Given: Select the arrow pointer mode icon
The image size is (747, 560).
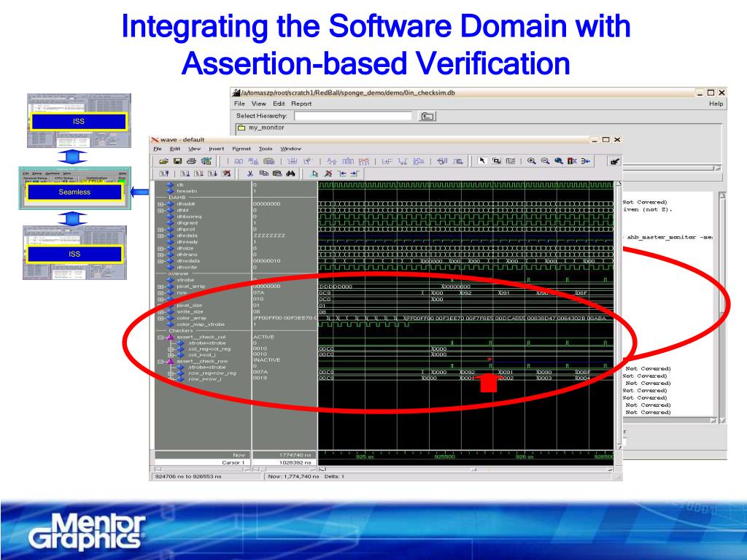Looking at the screenshot, I should [x=481, y=161].
